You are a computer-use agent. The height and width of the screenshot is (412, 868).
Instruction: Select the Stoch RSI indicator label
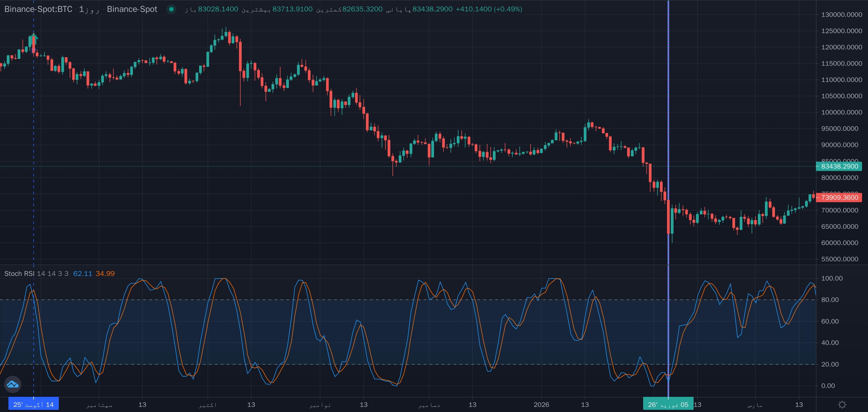tap(19, 273)
